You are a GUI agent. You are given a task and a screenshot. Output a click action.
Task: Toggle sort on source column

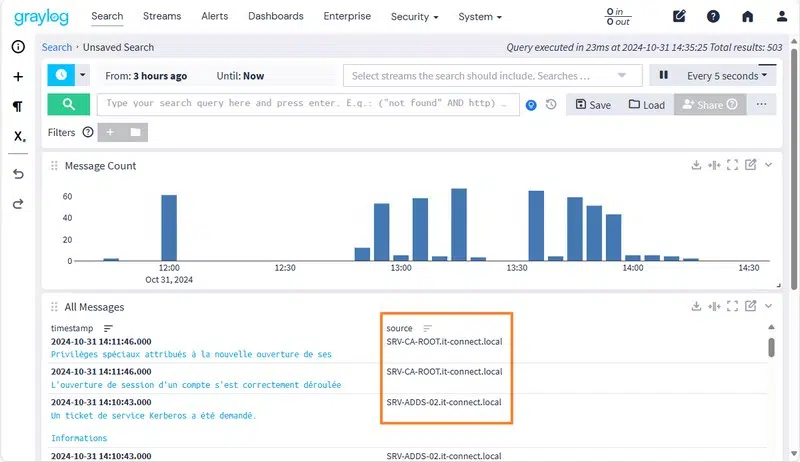coord(428,328)
